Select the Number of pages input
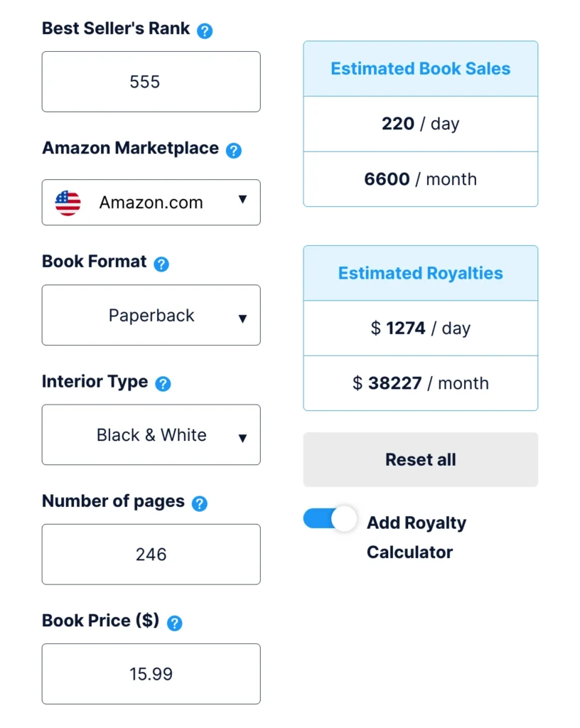This screenshot has width=580, height=728. point(151,555)
